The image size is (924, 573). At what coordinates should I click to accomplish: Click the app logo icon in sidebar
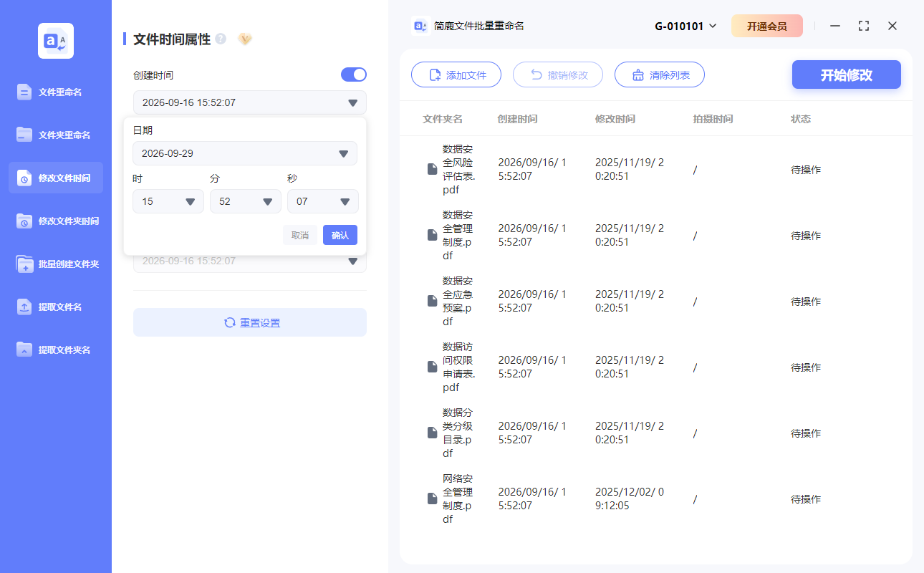[56, 41]
